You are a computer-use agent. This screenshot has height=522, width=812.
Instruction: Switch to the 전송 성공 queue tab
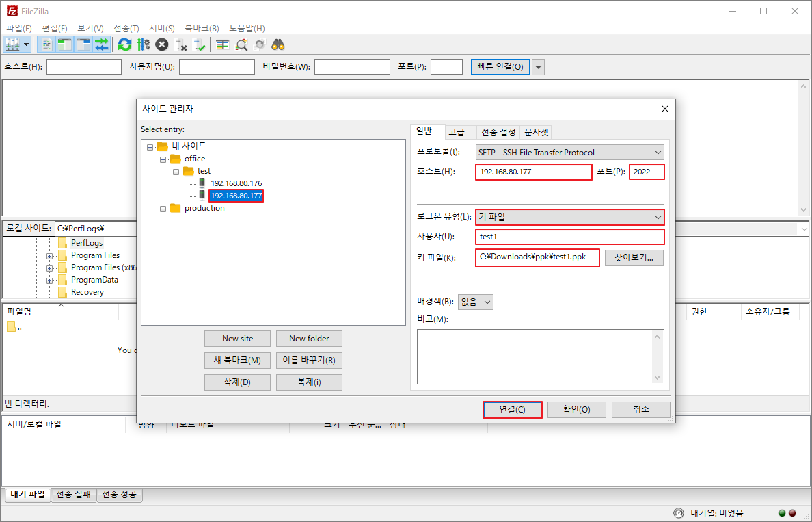click(119, 495)
